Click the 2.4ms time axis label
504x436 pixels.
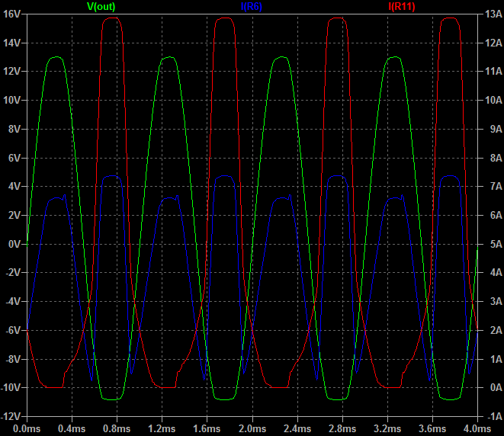(297, 428)
